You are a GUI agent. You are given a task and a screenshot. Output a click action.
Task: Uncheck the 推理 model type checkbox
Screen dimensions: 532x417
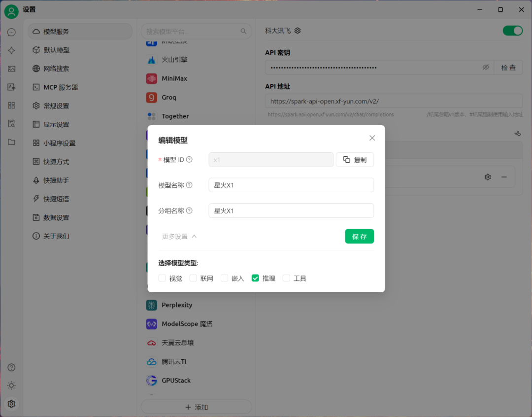pyautogui.click(x=256, y=278)
